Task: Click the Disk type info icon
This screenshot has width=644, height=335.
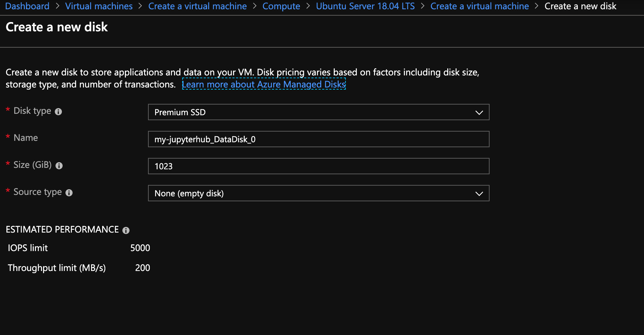Action: pyautogui.click(x=58, y=112)
